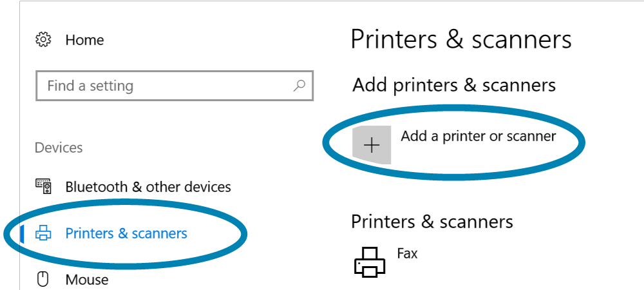Click the Devices category header

point(59,148)
